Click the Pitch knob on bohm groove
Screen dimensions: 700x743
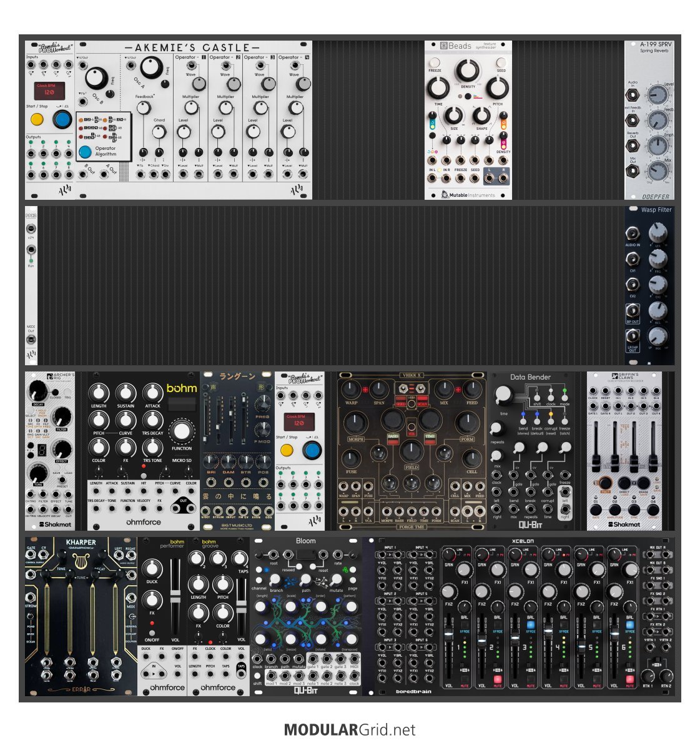pyautogui.click(x=222, y=585)
